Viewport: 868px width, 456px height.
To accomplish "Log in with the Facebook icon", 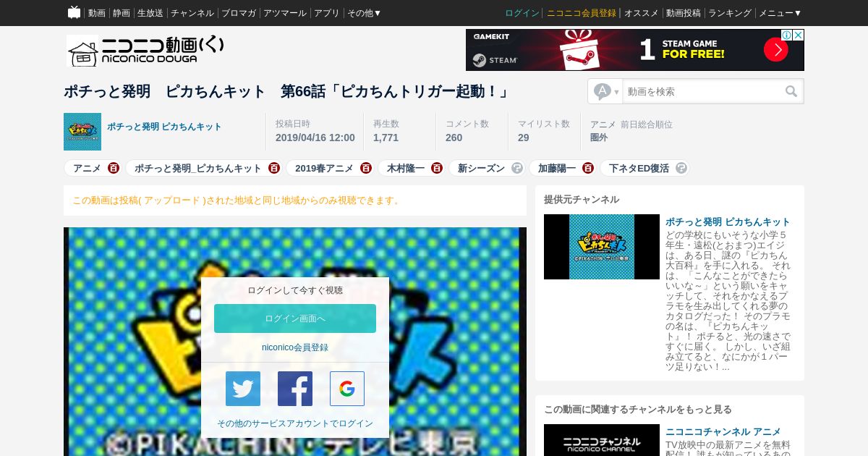I will click(x=295, y=389).
